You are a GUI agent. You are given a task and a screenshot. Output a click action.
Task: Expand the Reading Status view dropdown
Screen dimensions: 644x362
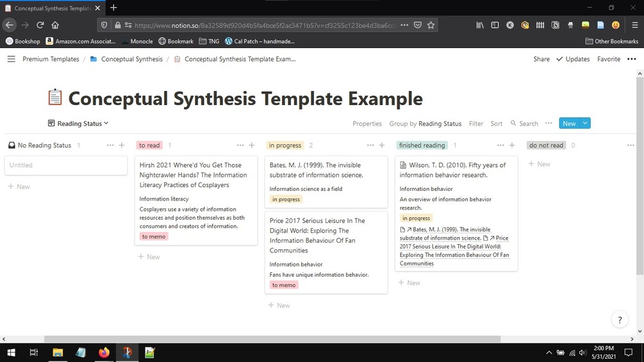[78, 123]
